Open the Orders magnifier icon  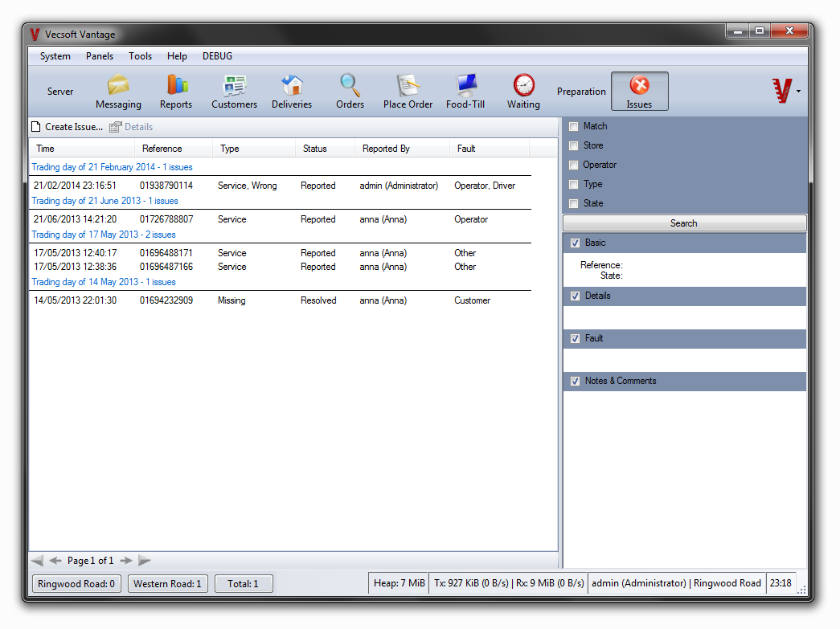[350, 85]
